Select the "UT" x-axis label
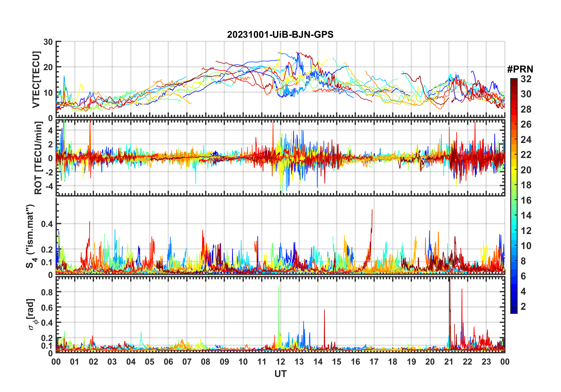The width and height of the screenshot is (561, 392). 280,374
